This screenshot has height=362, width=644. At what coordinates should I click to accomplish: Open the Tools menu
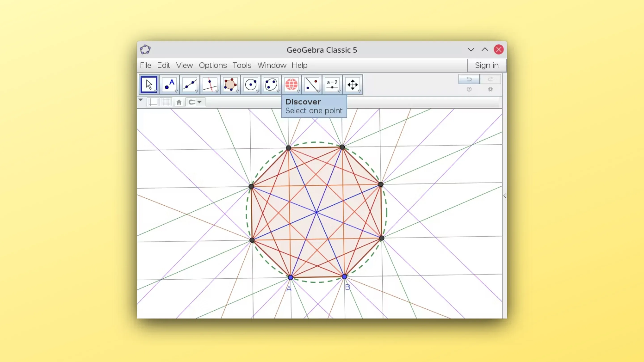click(241, 65)
